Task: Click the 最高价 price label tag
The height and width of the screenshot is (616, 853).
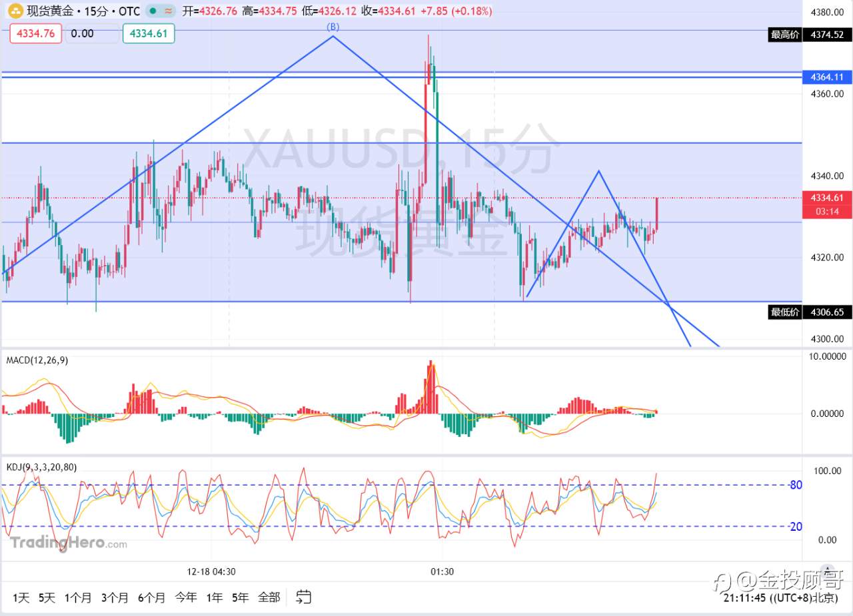Action: pos(784,35)
